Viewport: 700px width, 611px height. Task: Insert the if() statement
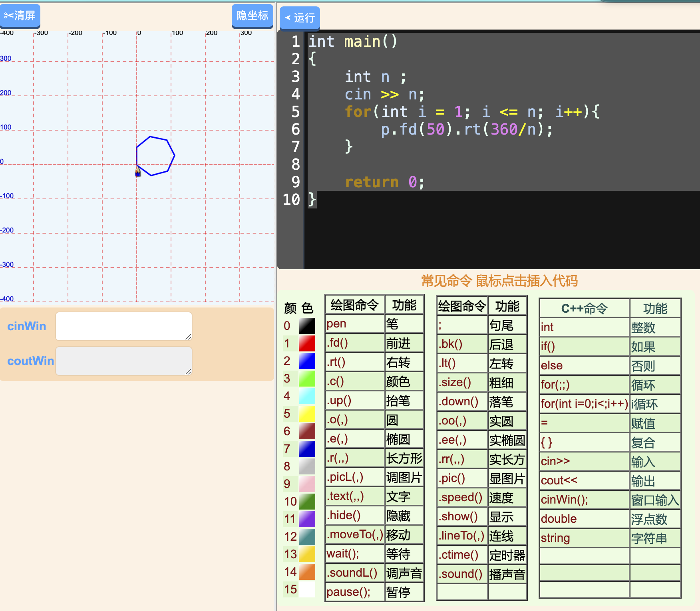(x=585, y=346)
